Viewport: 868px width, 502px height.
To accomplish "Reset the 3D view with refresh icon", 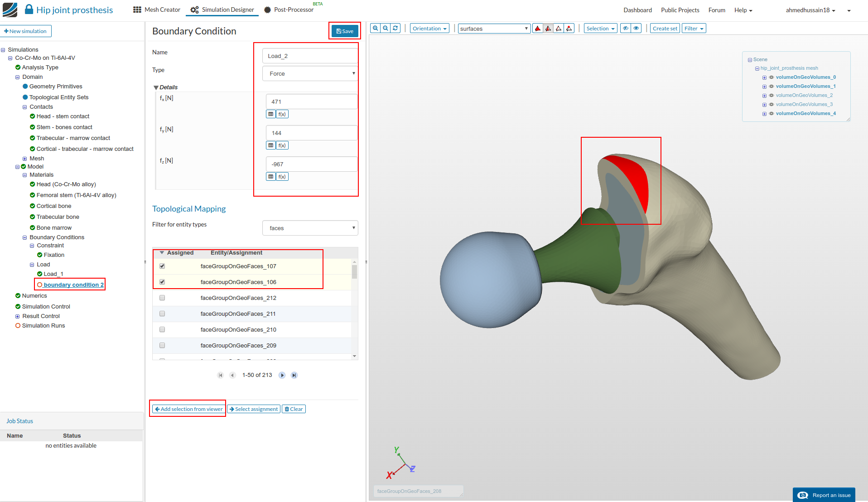I will 395,28.
